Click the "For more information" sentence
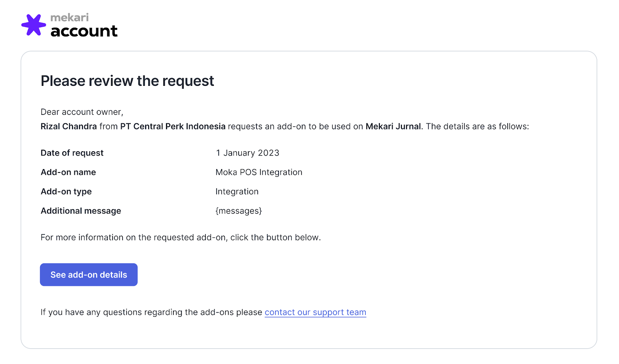The width and height of the screenshot is (619, 364). (181, 237)
